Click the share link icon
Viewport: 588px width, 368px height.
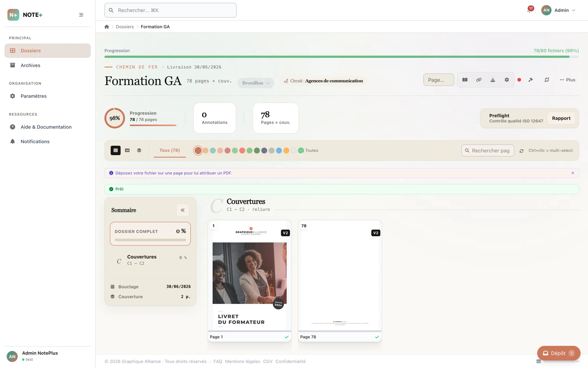[x=479, y=80]
